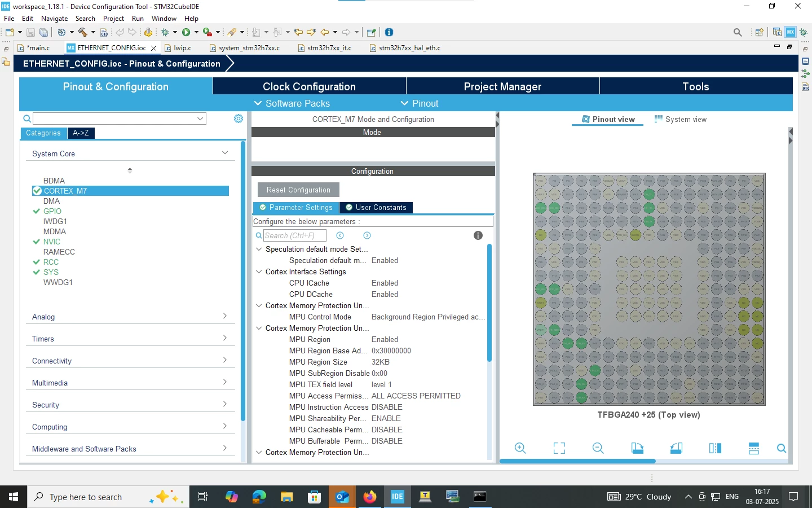Go to the previous parameter search result
This screenshot has height=508, width=812.
[340, 235]
